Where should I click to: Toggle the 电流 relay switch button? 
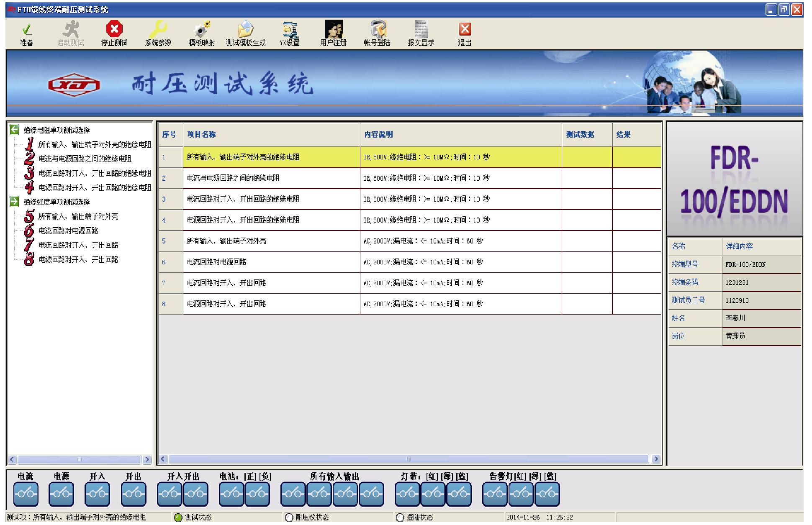point(26,494)
